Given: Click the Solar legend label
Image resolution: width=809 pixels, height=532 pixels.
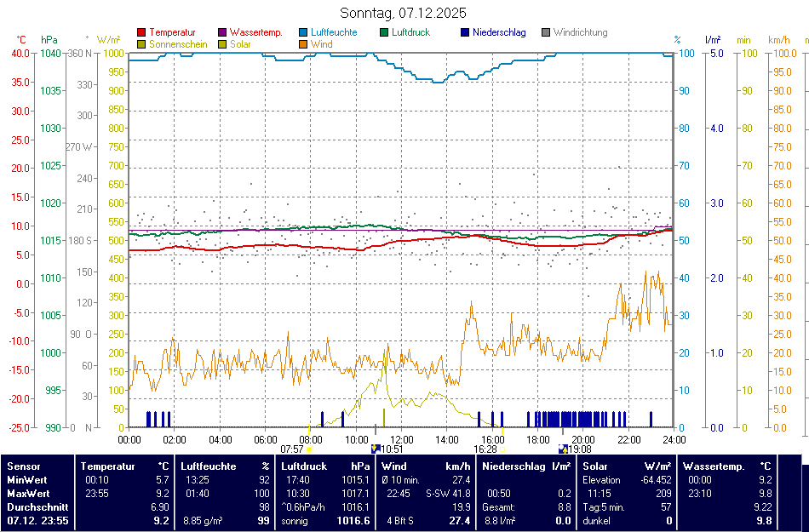Looking at the screenshot, I should 239,44.
